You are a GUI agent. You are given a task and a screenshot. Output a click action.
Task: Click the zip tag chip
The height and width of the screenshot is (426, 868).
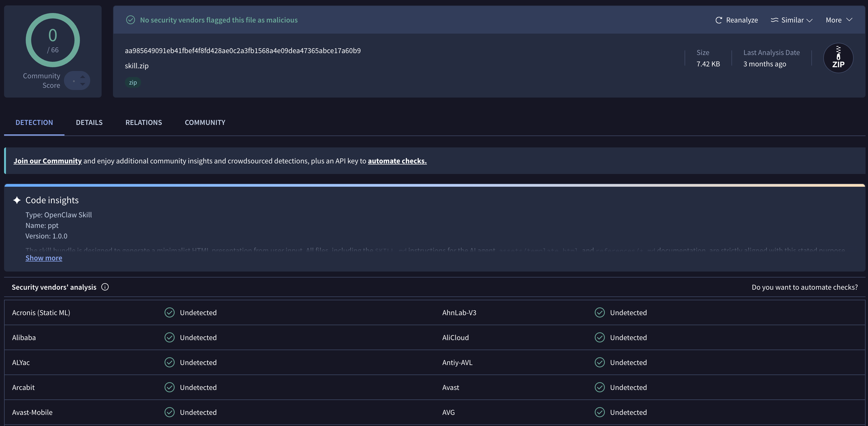[x=133, y=82]
